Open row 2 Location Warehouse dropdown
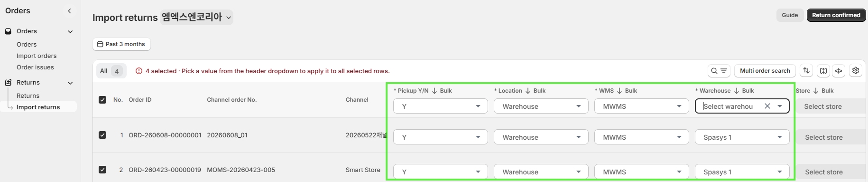This screenshot has height=182, width=868. click(541, 172)
